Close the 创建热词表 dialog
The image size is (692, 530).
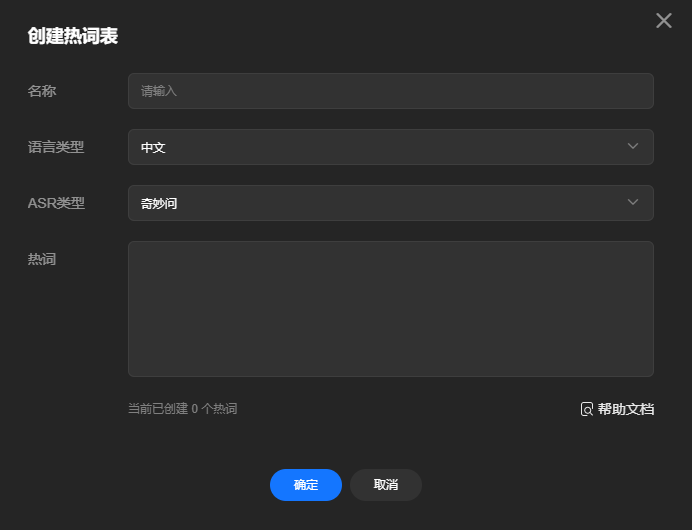click(x=663, y=20)
